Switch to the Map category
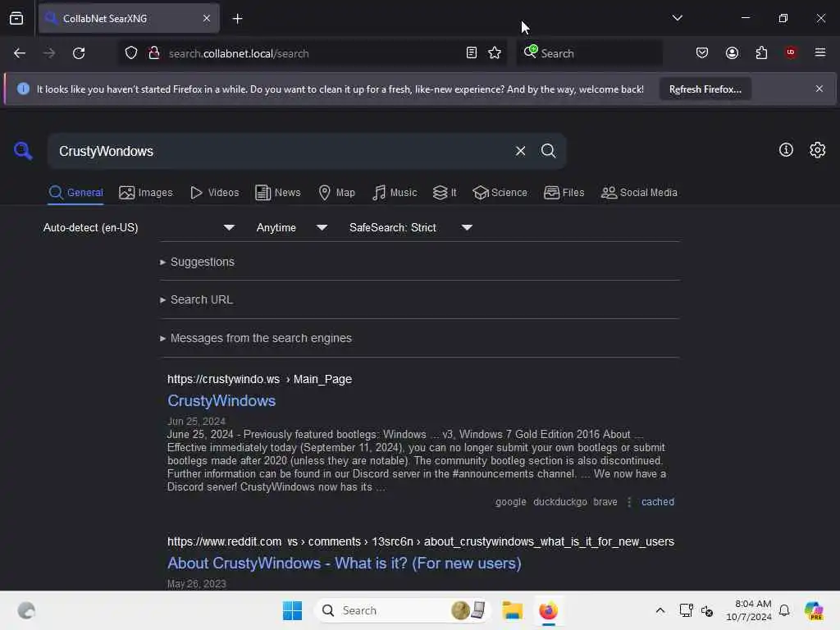This screenshot has height=630, width=840. 336,193
